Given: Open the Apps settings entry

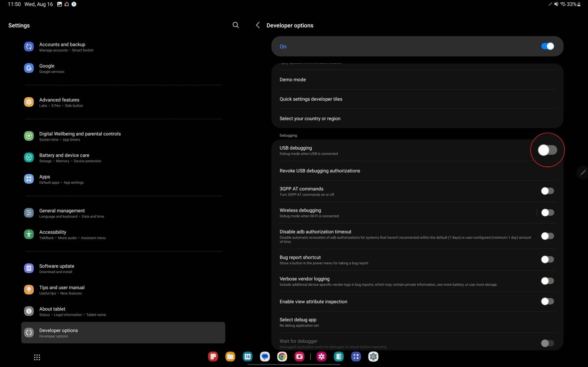Looking at the screenshot, I should (x=45, y=179).
